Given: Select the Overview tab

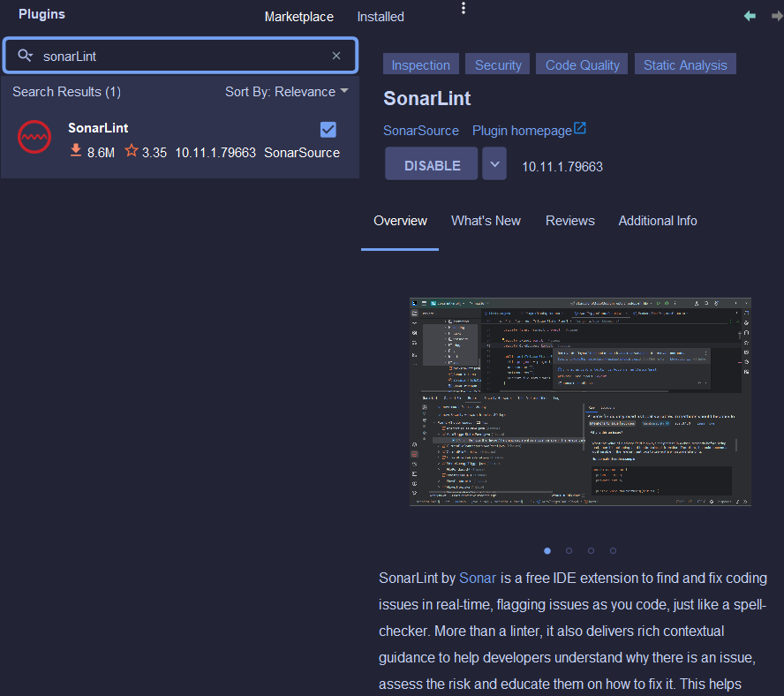Looking at the screenshot, I should coord(400,221).
